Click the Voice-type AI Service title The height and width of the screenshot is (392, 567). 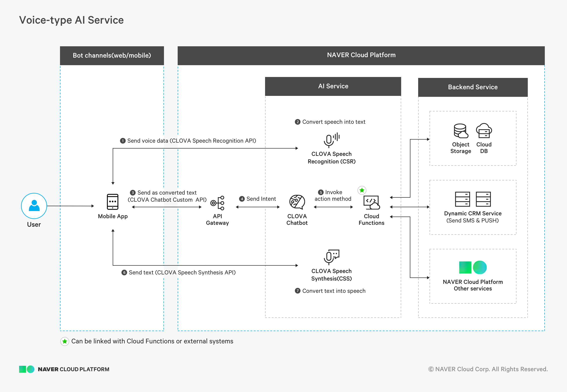pos(71,20)
